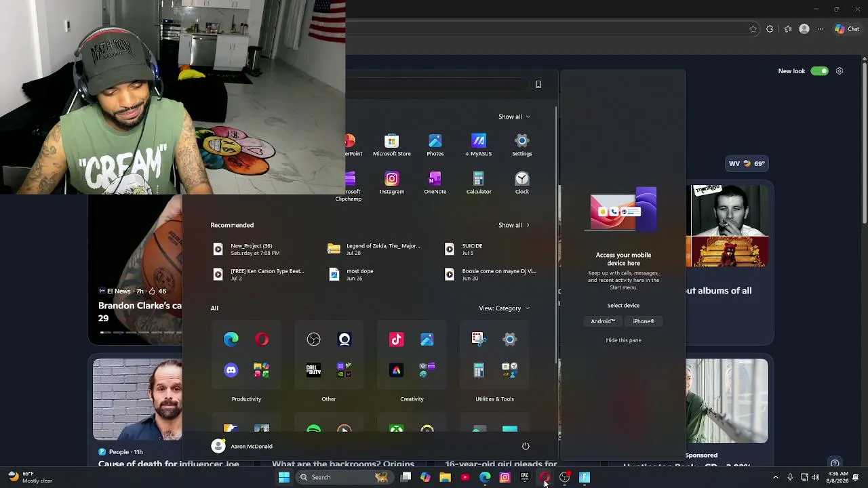Open the Camera app in Other group
Image resolution: width=868 pixels, height=488 pixels.
click(x=344, y=339)
